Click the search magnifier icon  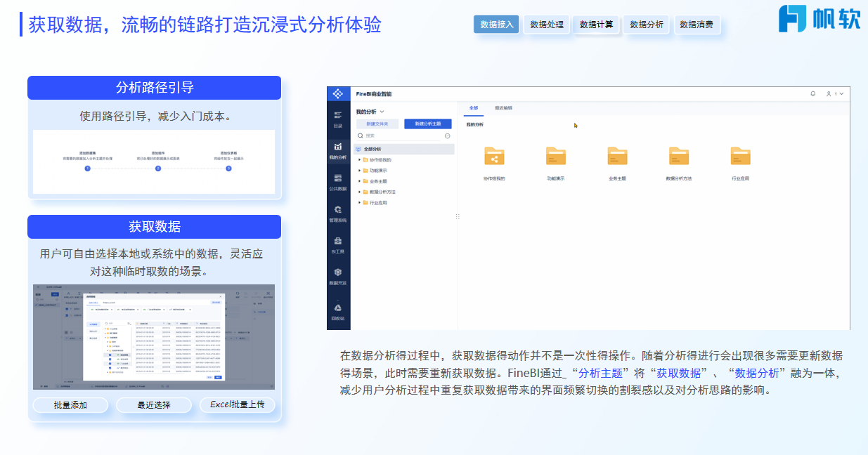point(361,136)
